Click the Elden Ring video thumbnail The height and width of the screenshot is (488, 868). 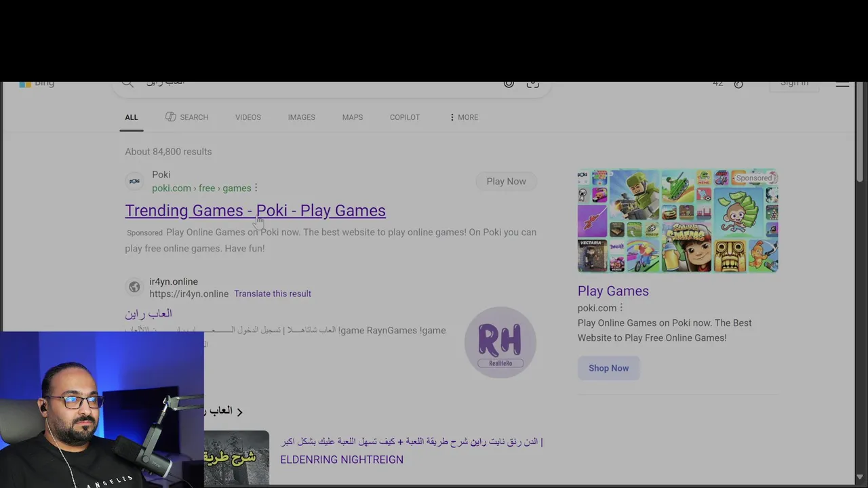coord(237,457)
